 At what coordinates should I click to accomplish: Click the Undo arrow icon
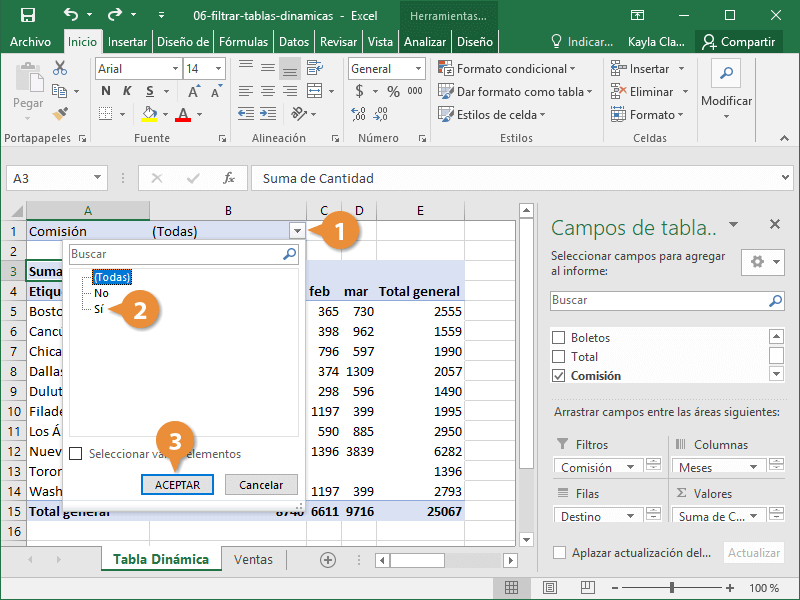click(71, 15)
